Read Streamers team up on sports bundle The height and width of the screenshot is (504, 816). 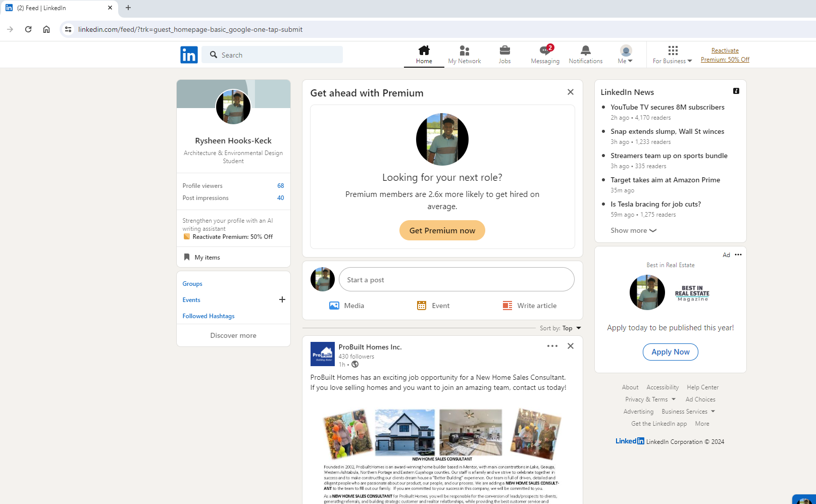[x=669, y=156]
